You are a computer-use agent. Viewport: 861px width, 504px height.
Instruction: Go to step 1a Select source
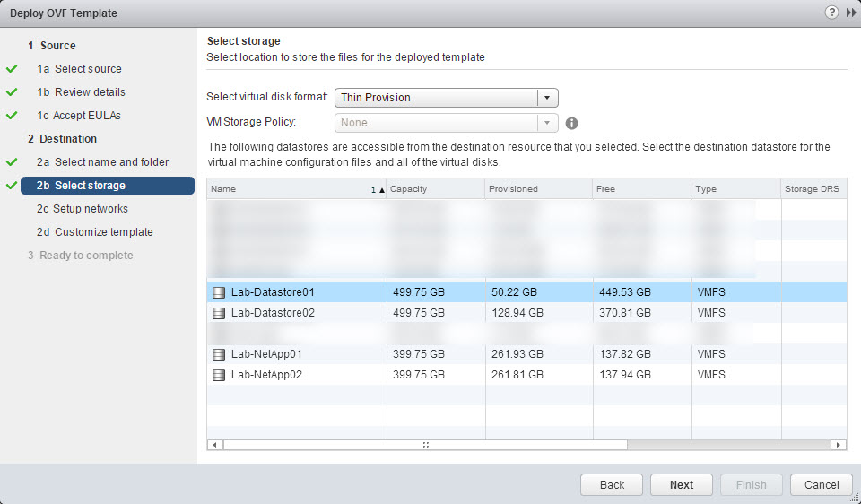[88, 69]
